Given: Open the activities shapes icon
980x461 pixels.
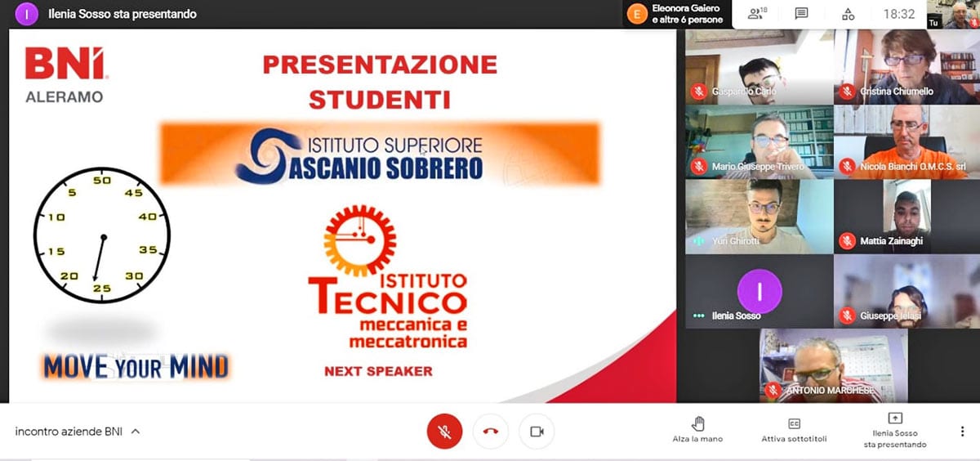Looking at the screenshot, I should click(848, 14).
